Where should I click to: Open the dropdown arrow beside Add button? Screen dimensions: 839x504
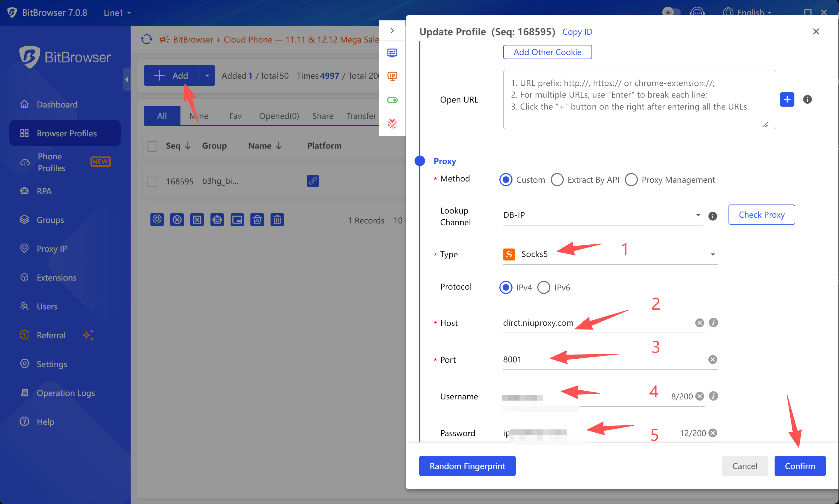[x=207, y=75]
